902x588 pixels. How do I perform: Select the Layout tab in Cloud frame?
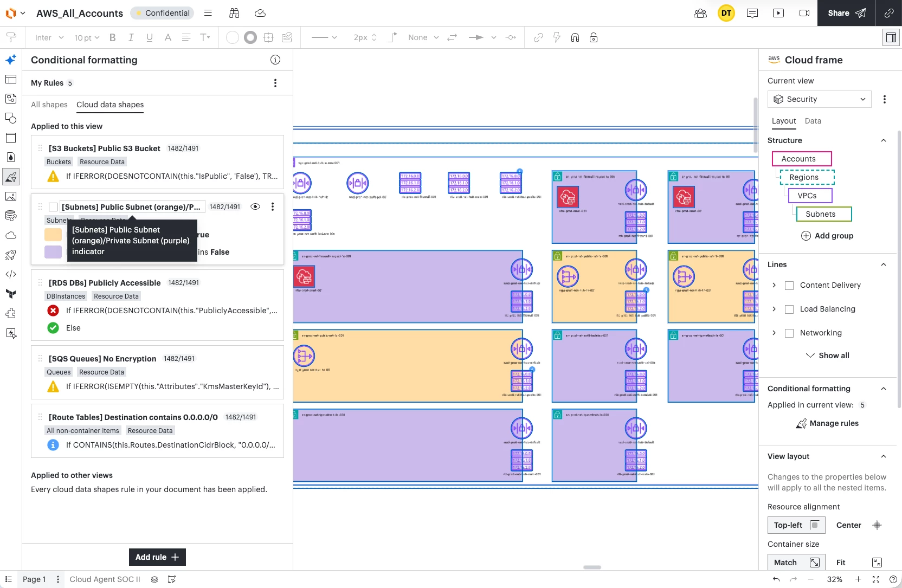784,121
